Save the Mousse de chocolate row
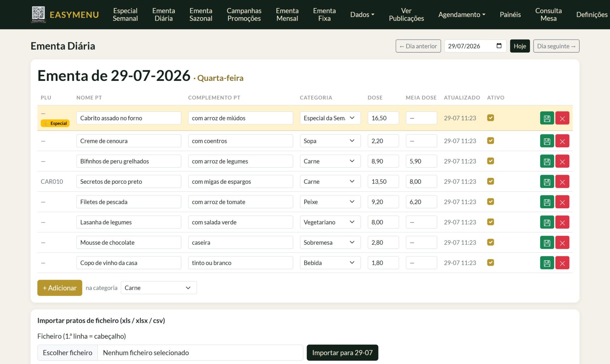610x364 pixels. tap(547, 242)
